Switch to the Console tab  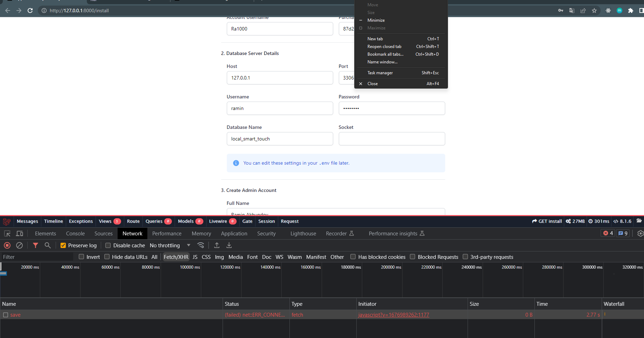click(75, 234)
